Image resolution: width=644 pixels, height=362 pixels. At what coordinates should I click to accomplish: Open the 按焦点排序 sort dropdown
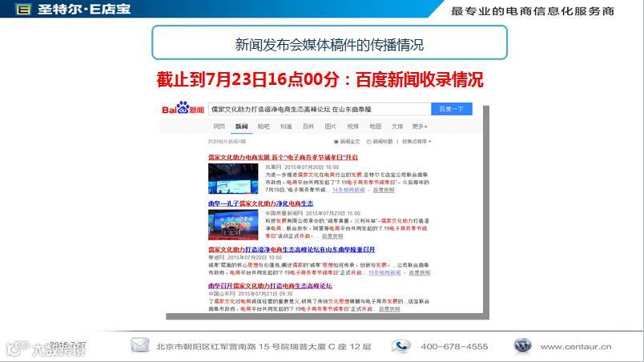(x=417, y=142)
